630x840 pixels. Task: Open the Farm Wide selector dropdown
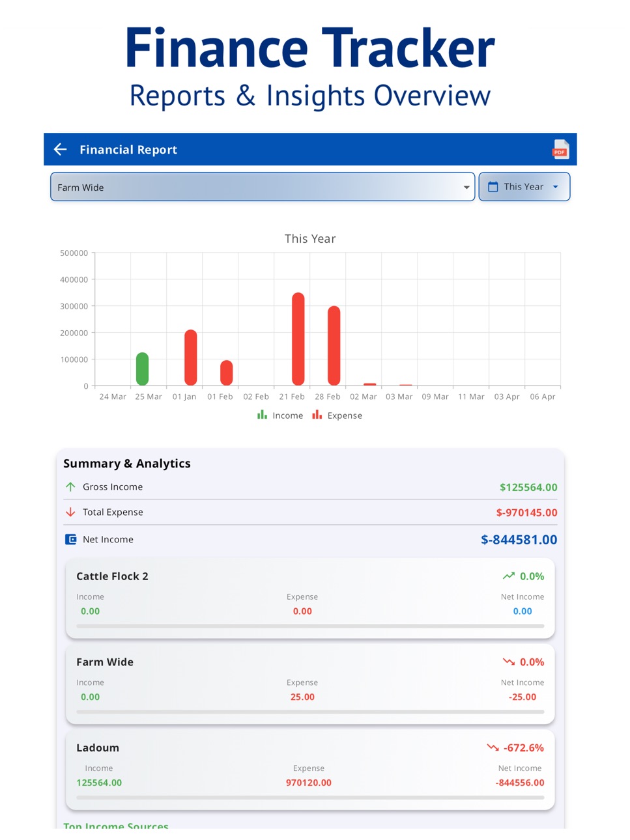[263, 187]
